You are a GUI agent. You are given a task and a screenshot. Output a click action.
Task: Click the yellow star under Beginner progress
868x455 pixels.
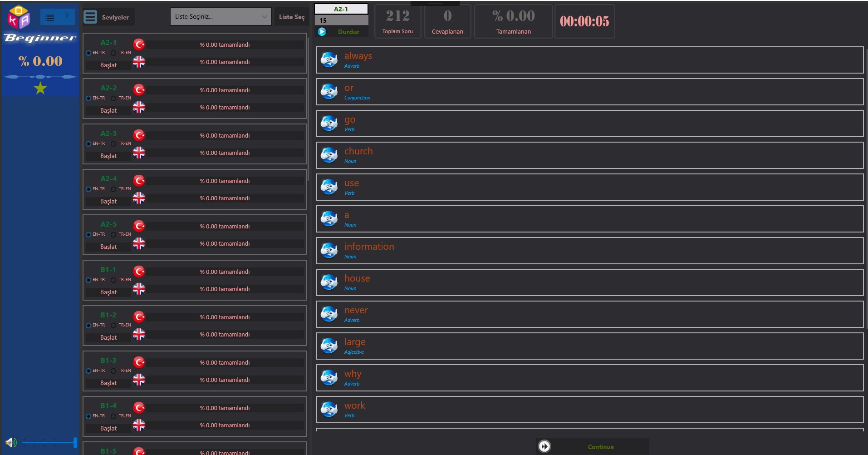(x=40, y=88)
